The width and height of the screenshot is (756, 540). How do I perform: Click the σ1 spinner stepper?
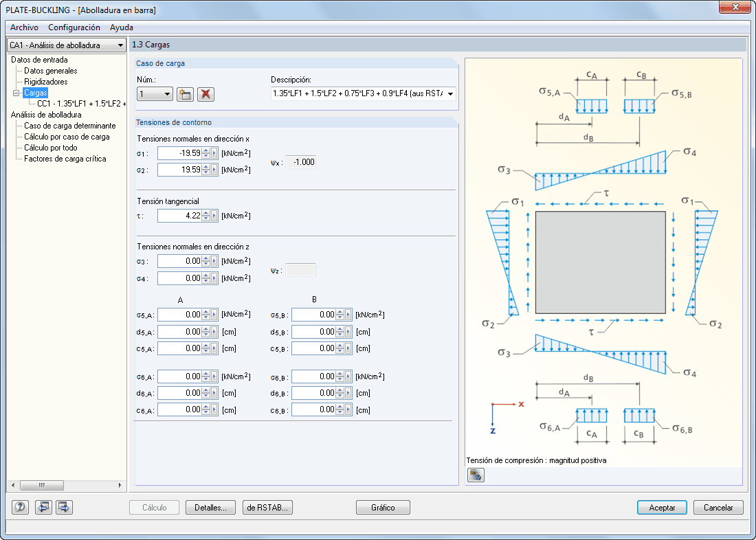coord(206,153)
